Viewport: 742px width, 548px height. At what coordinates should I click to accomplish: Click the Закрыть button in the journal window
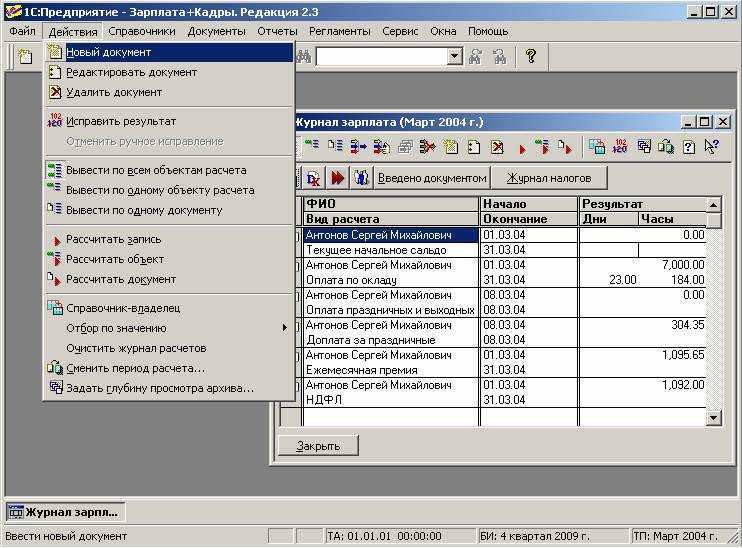coord(318,446)
